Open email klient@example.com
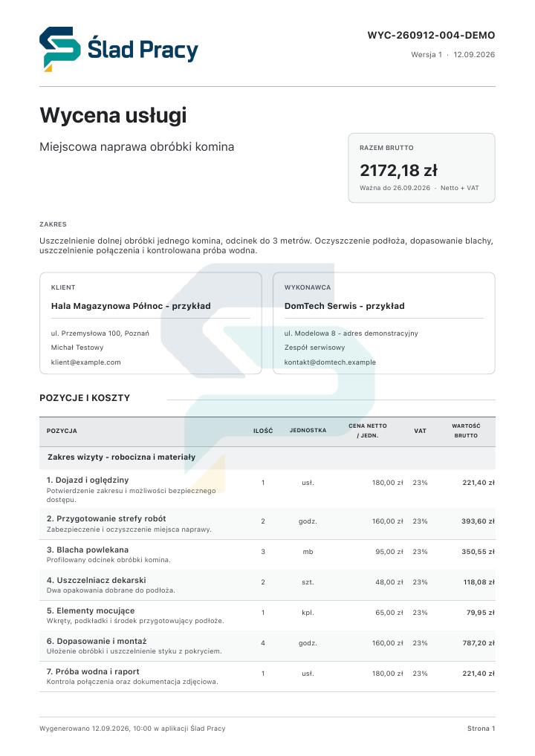 pyautogui.click(x=86, y=362)
